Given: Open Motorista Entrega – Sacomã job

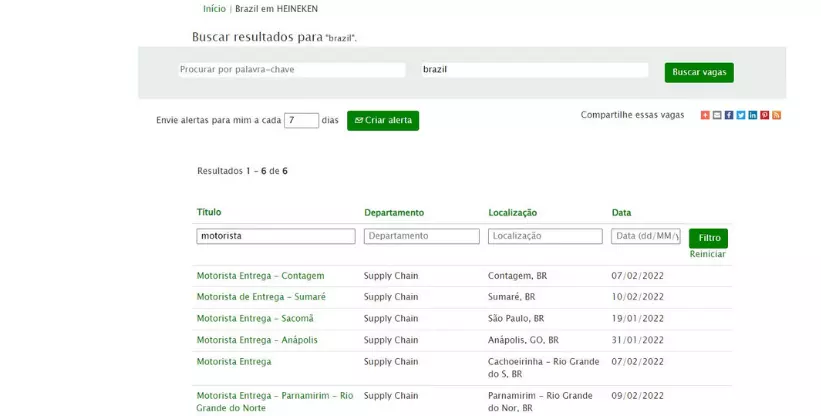Looking at the screenshot, I should coord(255,318).
